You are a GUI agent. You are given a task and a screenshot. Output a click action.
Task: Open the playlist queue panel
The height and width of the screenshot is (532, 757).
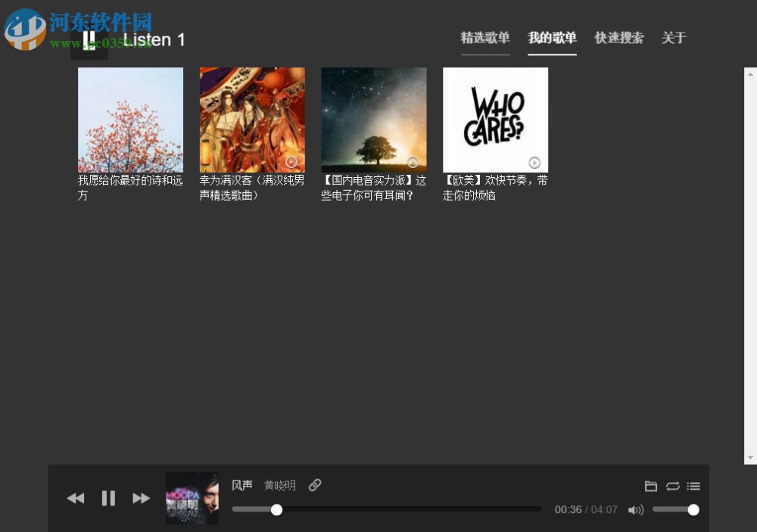(693, 487)
